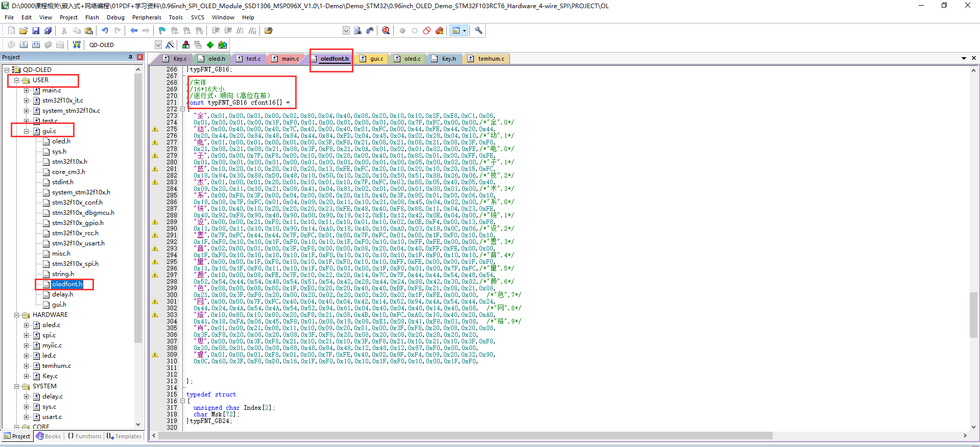
Task: Build the target using the Build icon
Action: (x=23, y=45)
